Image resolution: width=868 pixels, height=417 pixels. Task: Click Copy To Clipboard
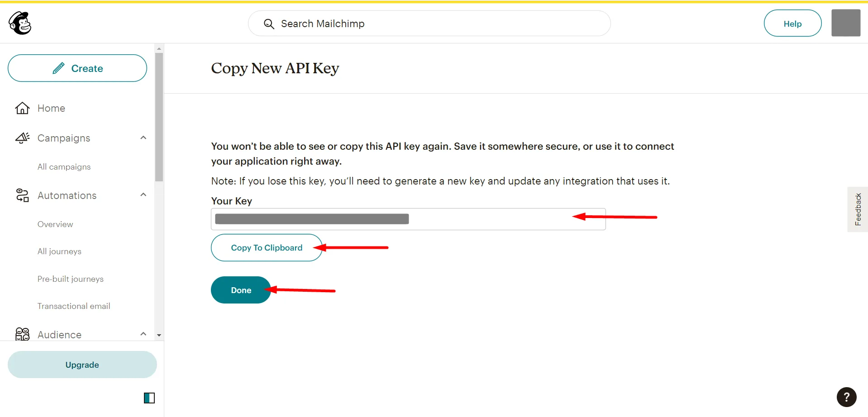(x=267, y=247)
